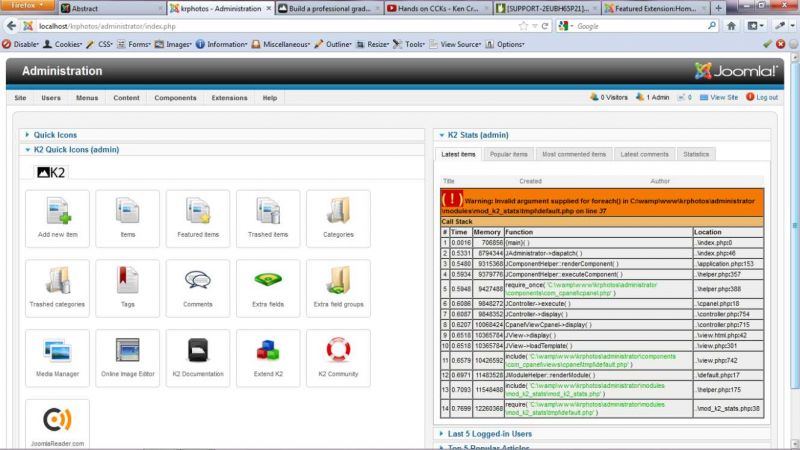Switch to the Popular items tab
800x450 pixels.
coord(509,154)
